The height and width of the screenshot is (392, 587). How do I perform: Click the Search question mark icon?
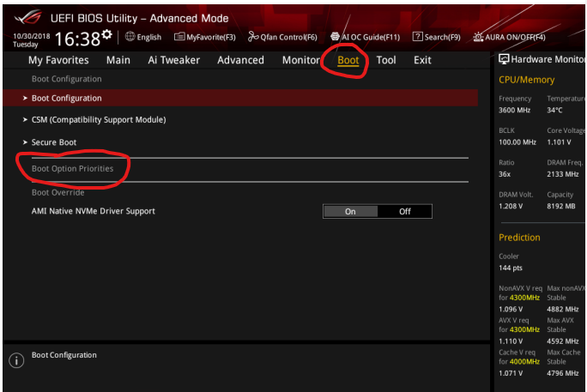click(417, 37)
